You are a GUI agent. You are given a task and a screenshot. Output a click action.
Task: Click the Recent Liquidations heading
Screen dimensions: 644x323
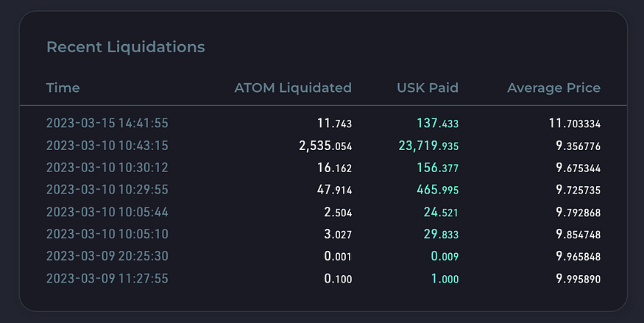126,47
